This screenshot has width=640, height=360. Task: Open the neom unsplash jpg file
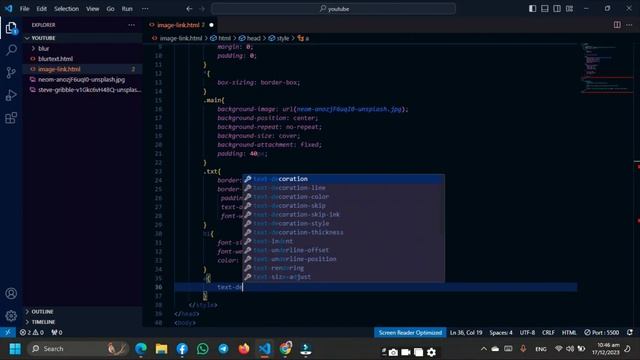82,80
